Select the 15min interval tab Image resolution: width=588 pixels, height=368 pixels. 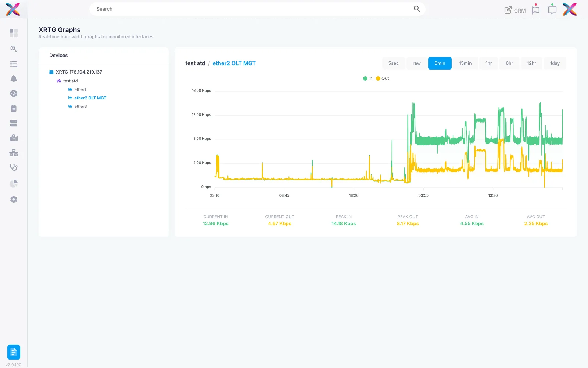[465, 63]
